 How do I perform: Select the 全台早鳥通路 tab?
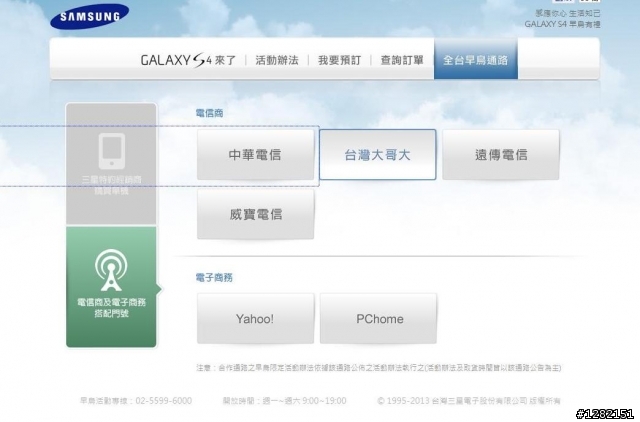point(476,60)
